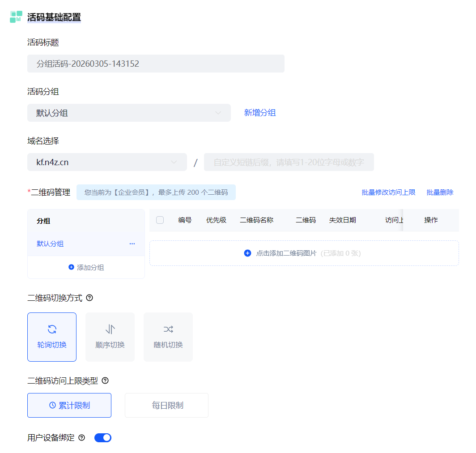Click help icon beside 二维码访问上限类型

pyautogui.click(x=105, y=380)
